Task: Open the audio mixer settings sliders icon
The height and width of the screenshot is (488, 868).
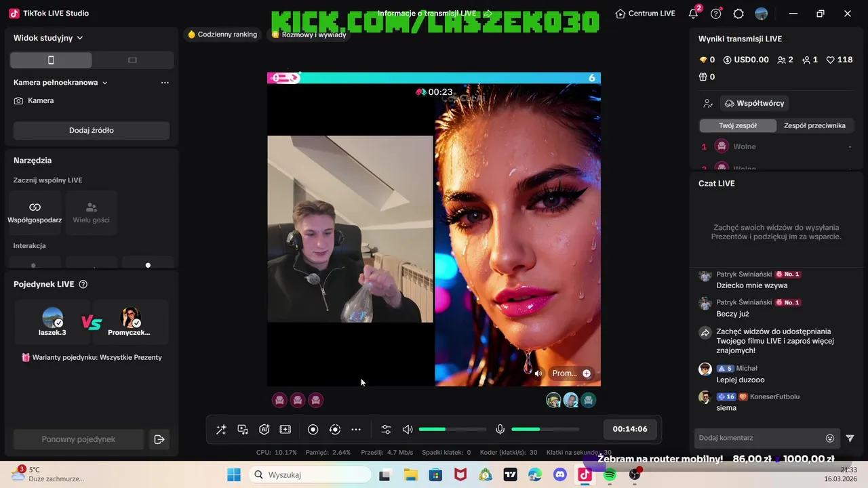Action: (x=386, y=430)
